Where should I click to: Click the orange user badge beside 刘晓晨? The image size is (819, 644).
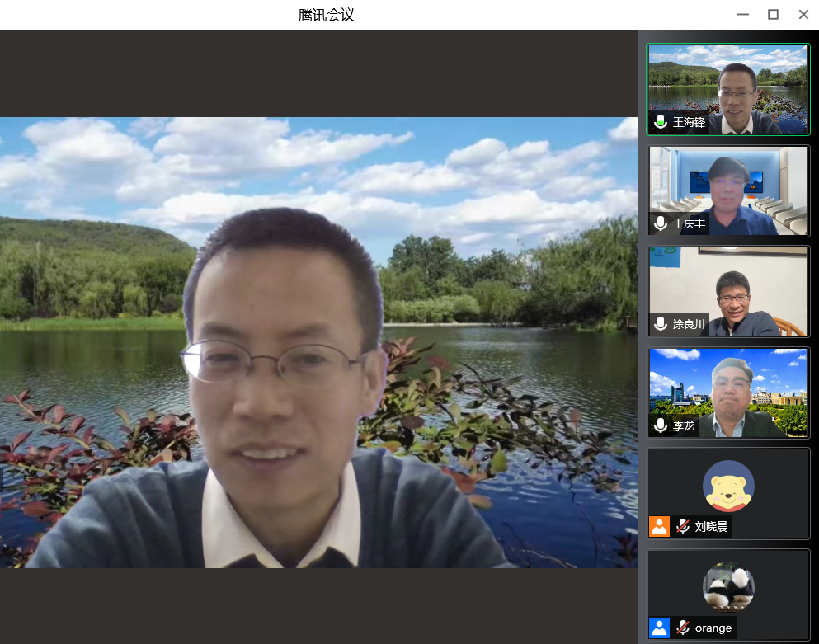click(660, 526)
